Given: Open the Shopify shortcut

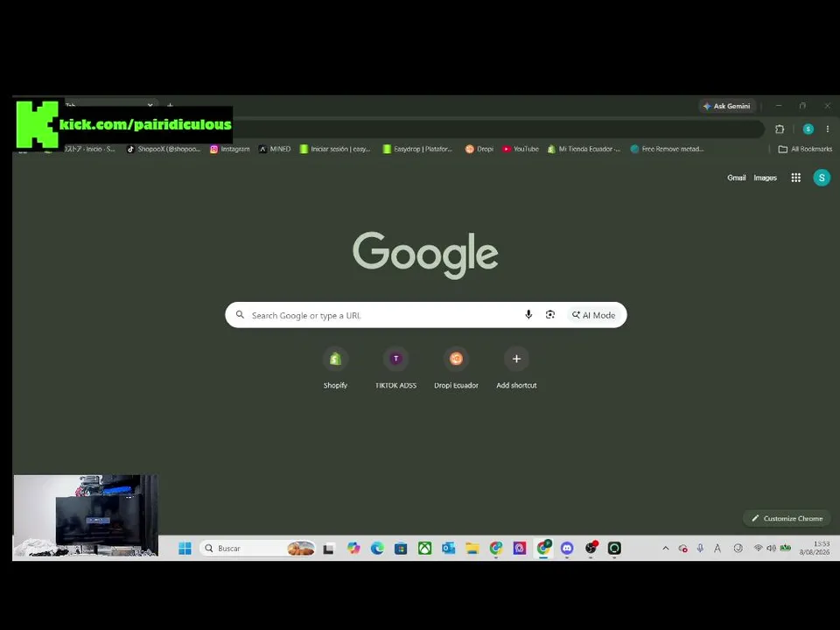Looking at the screenshot, I should click(x=335, y=368).
